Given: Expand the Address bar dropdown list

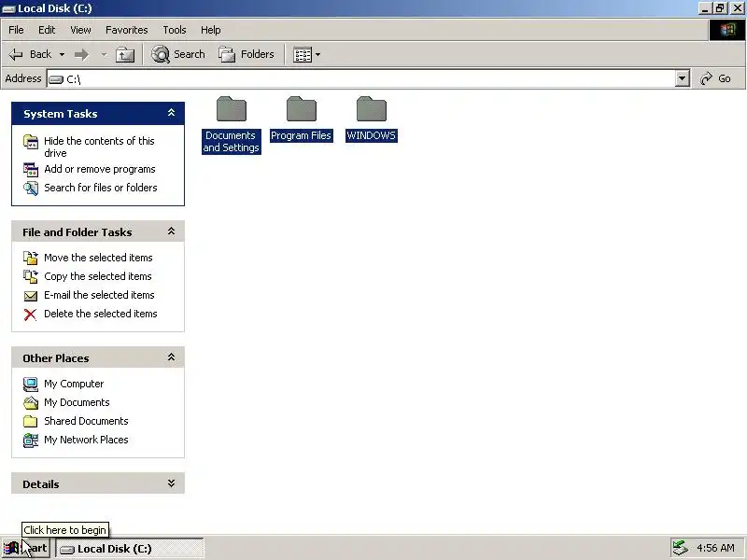Looking at the screenshot, I should [683, 79].
